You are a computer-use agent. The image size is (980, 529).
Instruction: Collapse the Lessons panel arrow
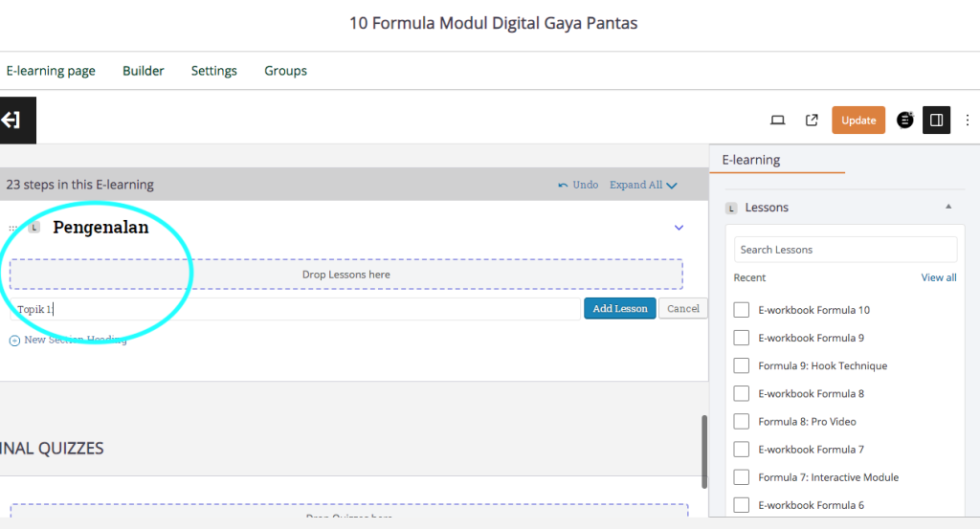[947, 207]
